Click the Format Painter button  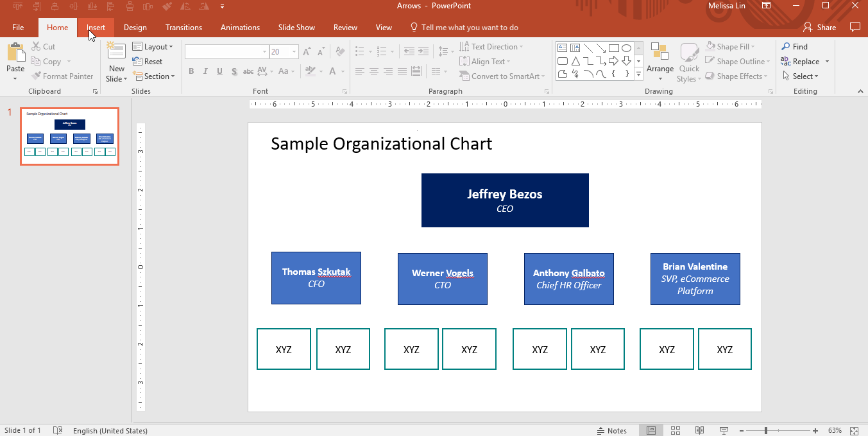coord(62,76)
